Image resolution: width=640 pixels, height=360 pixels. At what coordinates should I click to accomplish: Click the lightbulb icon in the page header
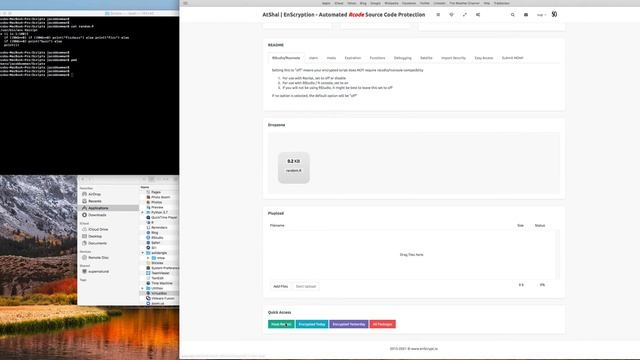[x=451, y=15]
